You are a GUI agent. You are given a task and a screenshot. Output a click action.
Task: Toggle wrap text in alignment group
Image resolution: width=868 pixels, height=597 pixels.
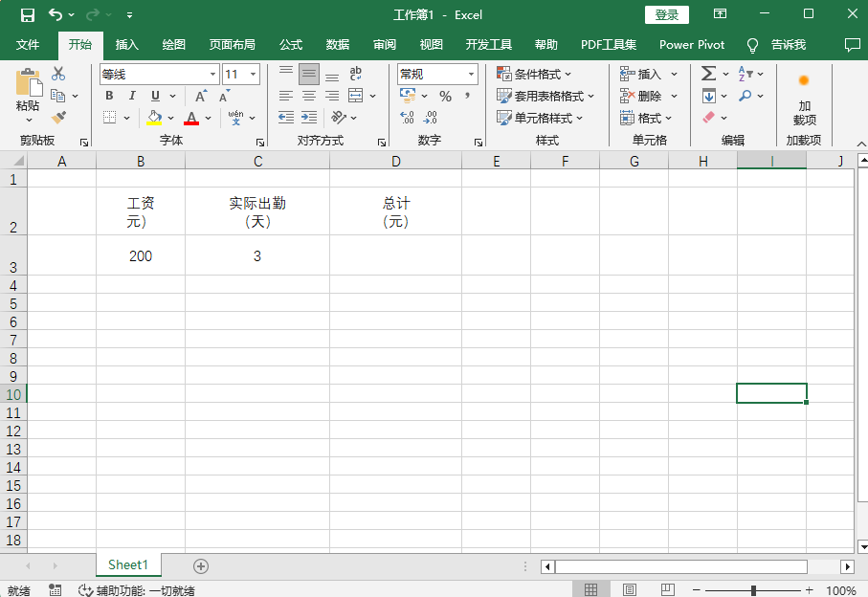tap(355, 74)
